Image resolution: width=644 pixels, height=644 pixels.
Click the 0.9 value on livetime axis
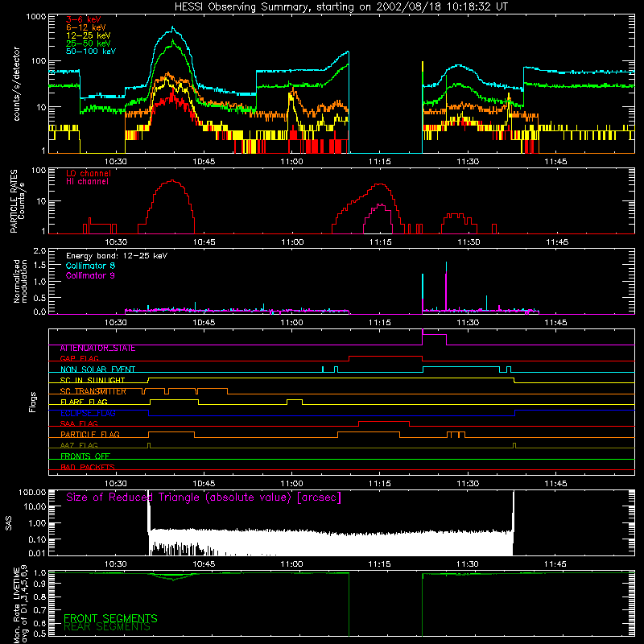(39, 584)
